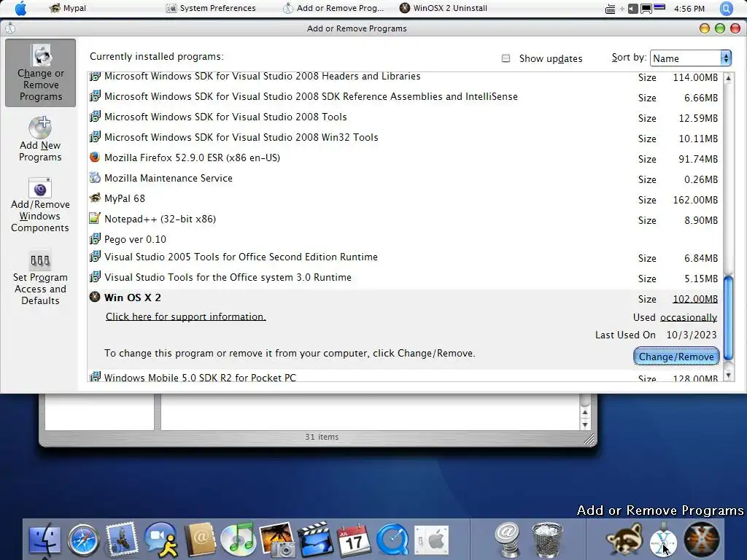The height and width of the screenshot is (560, 747).
Task: Click the WinOSX X icon in the dock
Action: point(702,540)
